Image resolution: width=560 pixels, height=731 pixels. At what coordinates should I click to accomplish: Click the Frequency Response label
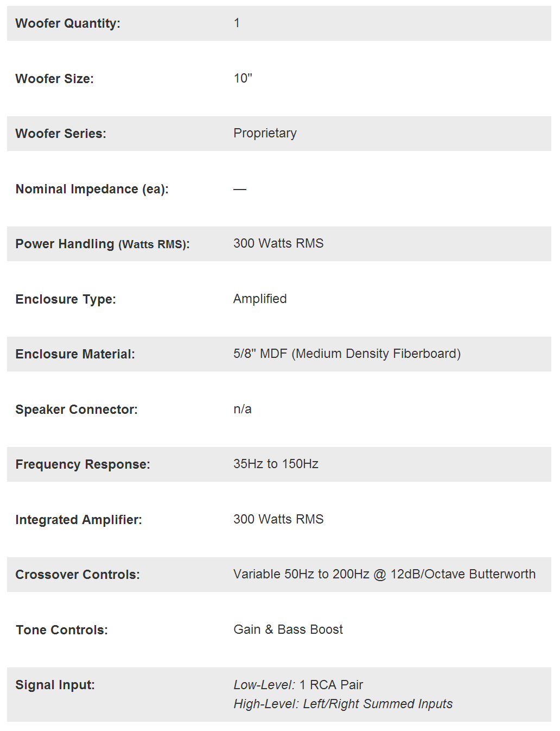[82, 464]
